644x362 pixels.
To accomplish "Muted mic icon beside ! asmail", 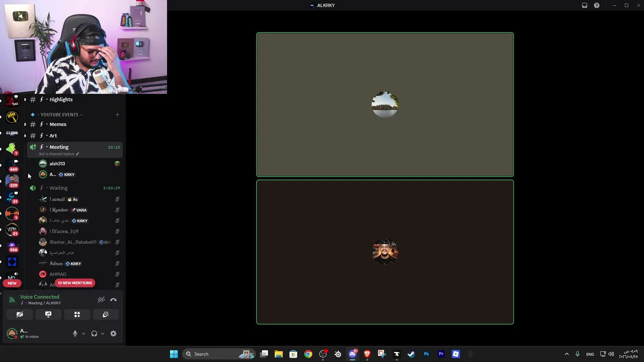I will (117, 199).
